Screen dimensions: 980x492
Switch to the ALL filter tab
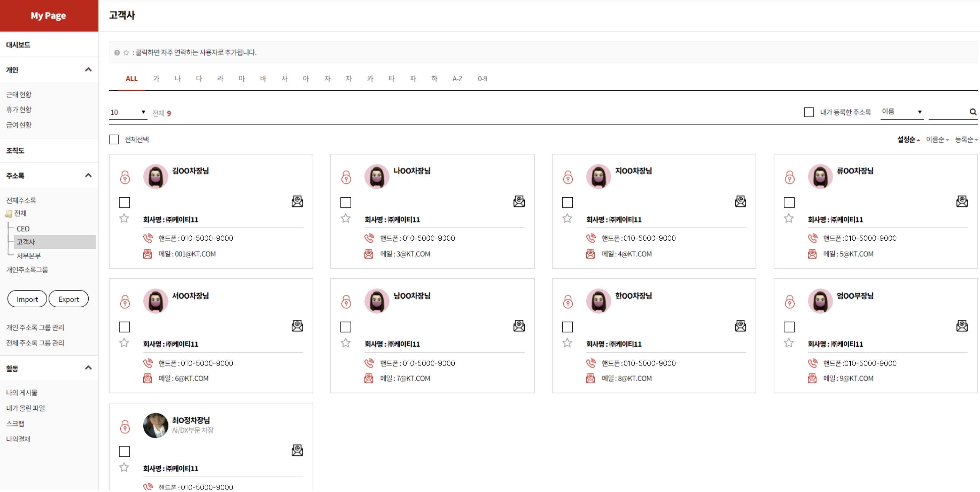132,79
